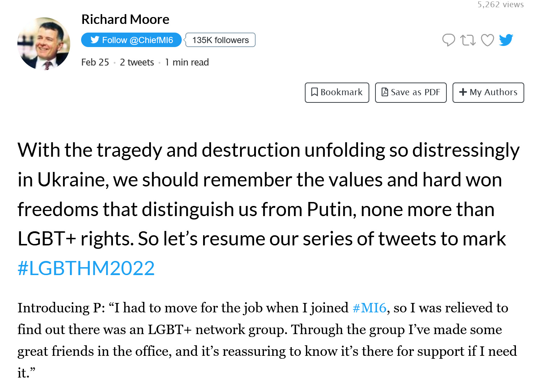Open the 135K followers count
This screenshot has width=538, height=392.
pos(220,40)
